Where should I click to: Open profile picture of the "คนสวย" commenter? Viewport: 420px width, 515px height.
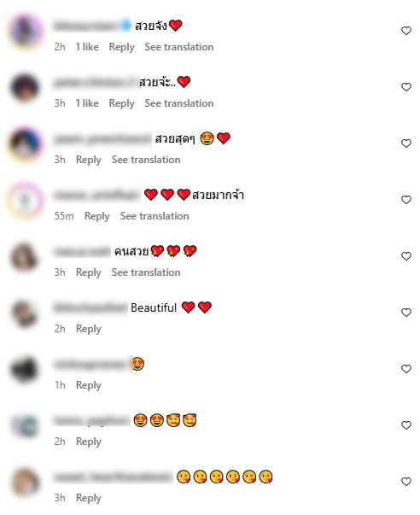coord(25,257)
